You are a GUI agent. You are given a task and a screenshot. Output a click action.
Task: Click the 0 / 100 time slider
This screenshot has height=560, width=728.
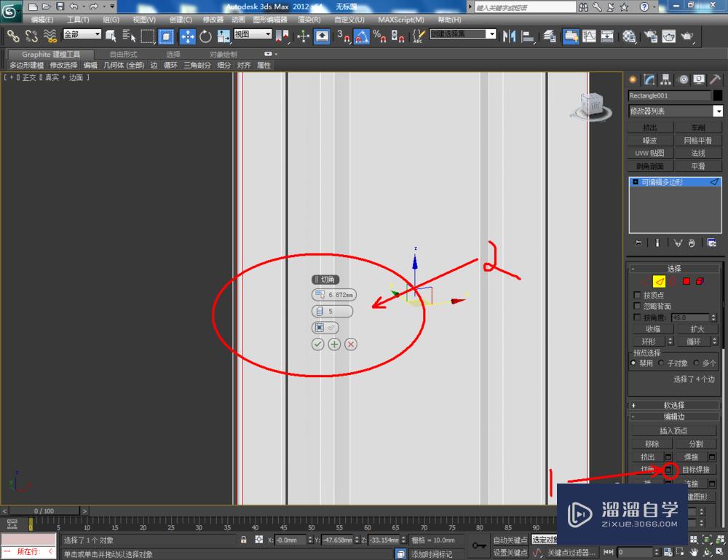click(44, 510)
